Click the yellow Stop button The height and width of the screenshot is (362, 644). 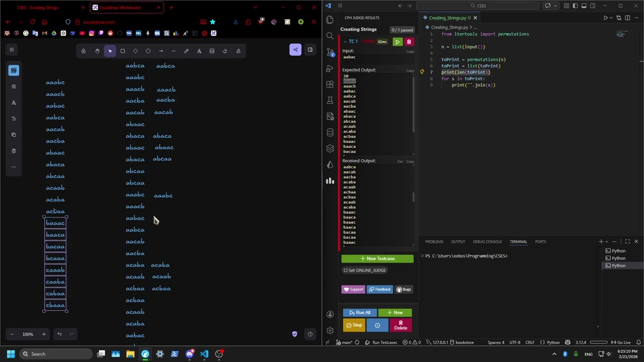(354, 325)
